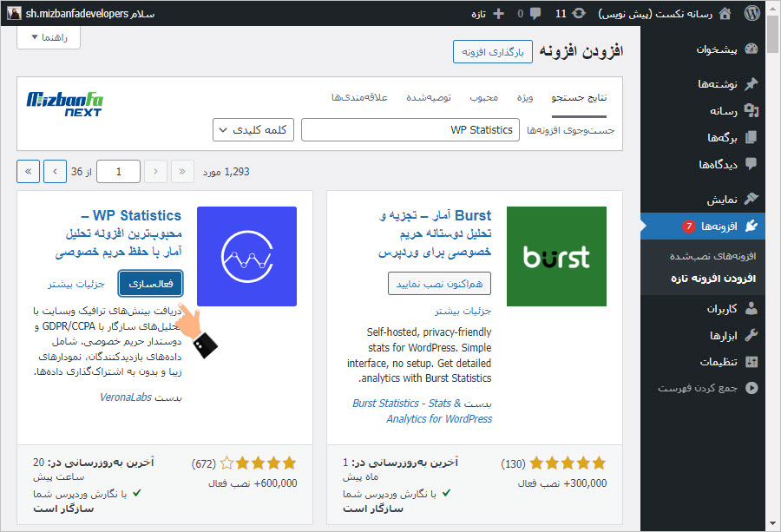Screen dimensions: 781x532
Task: Open user avatar in admin bar
Action: pos(15,13)
